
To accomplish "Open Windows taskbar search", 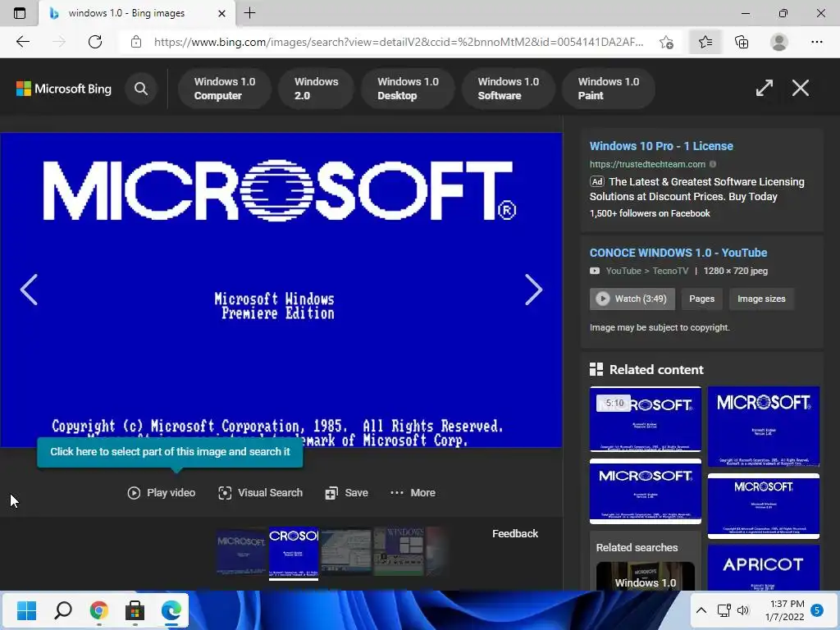I will tap(62, 610).
